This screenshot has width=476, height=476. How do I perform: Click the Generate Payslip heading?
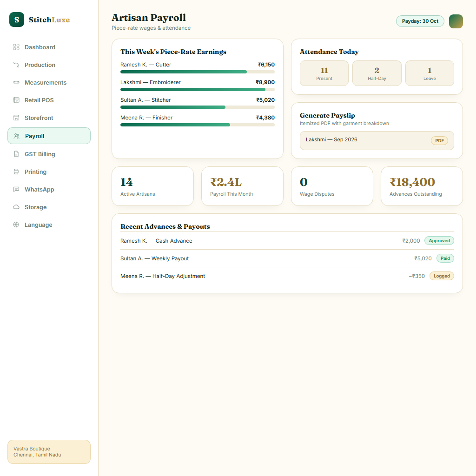click(x=327, y=115)
